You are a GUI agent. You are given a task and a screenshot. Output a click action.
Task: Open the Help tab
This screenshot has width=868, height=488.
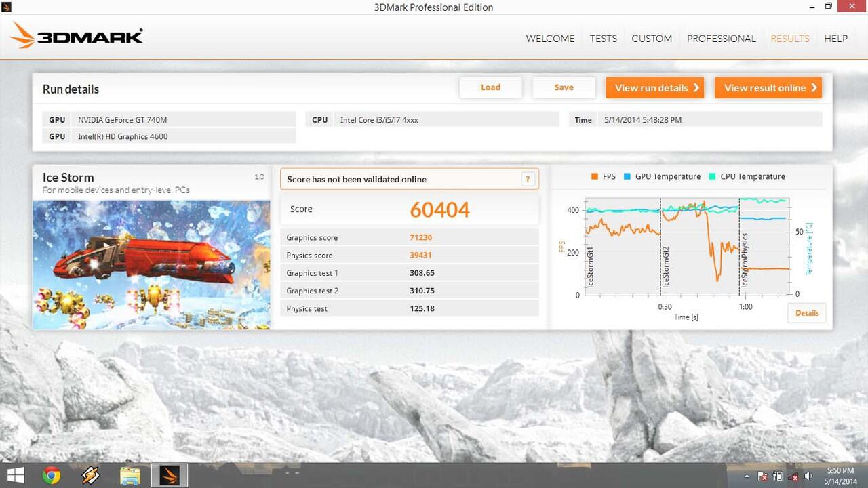coord(835,39)
